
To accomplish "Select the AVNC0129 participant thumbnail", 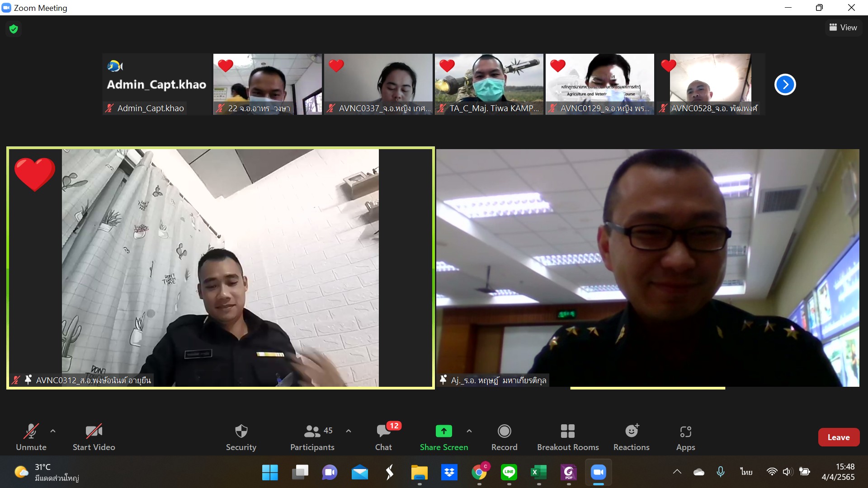I will pos(600,84).
